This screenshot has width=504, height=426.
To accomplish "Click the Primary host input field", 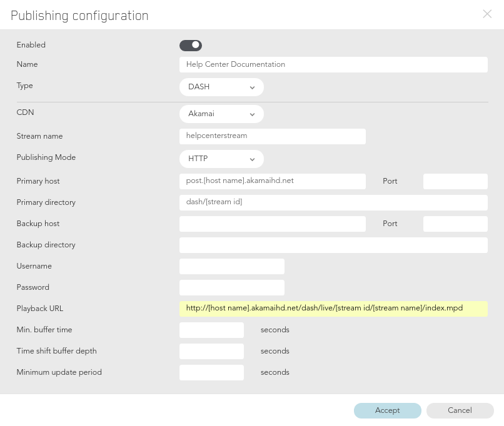I will pyautogui.click(x=272, y=181).
